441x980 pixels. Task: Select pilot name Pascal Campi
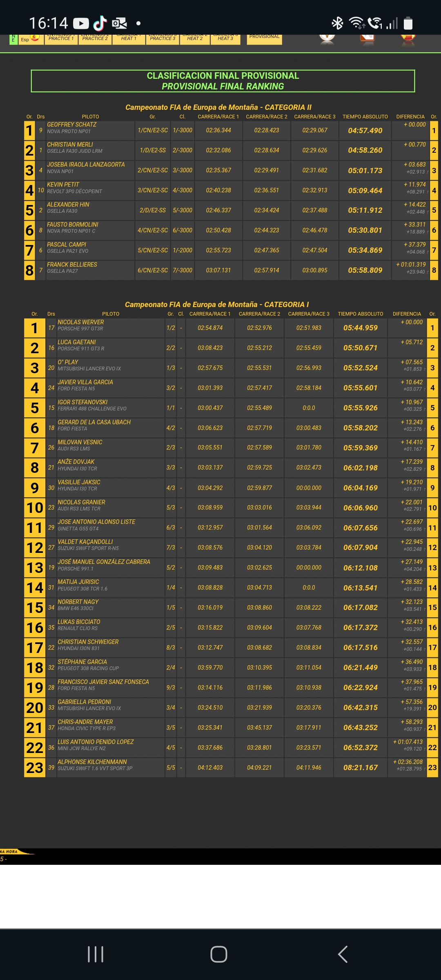tap(67, 245)
